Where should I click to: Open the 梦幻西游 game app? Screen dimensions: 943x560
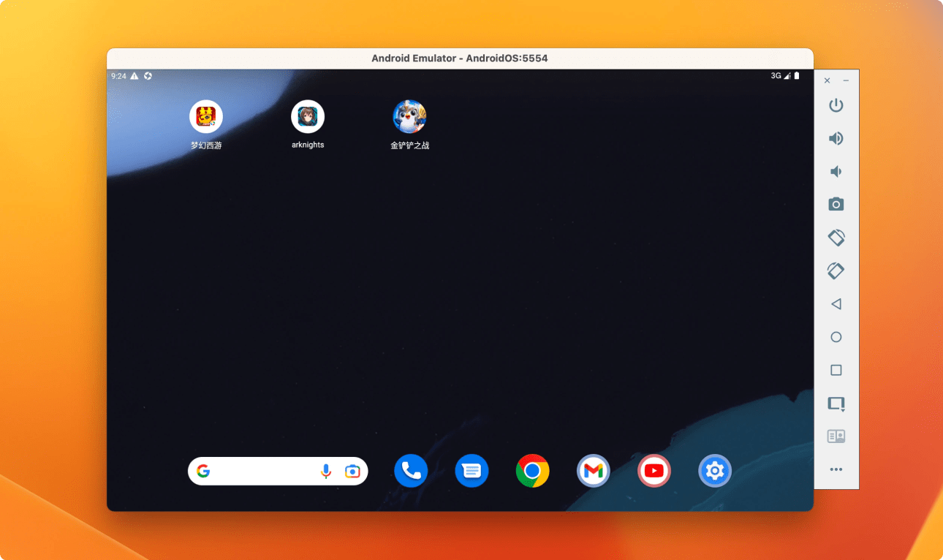206,117
